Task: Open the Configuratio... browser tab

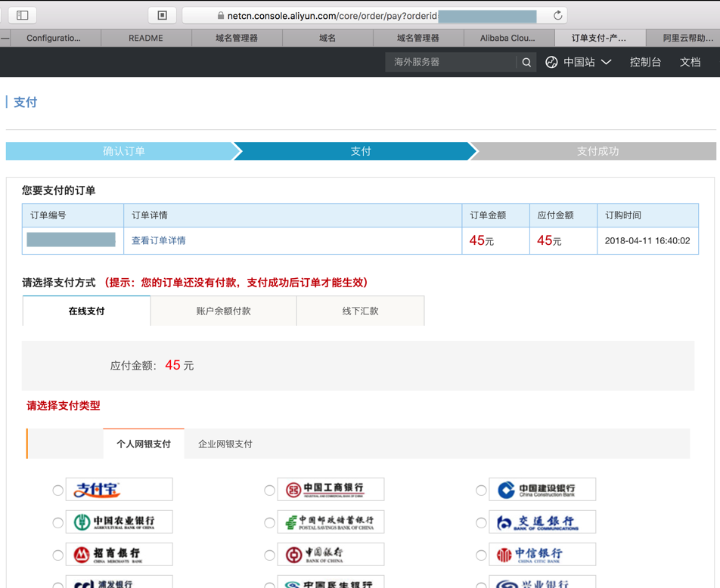Action: click(54, 38)
